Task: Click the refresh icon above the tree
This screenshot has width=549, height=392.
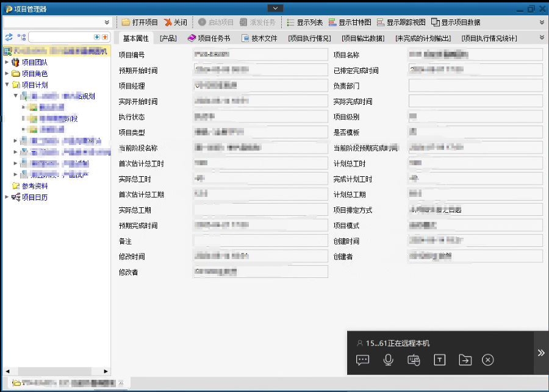Action: tap(9, 37)
